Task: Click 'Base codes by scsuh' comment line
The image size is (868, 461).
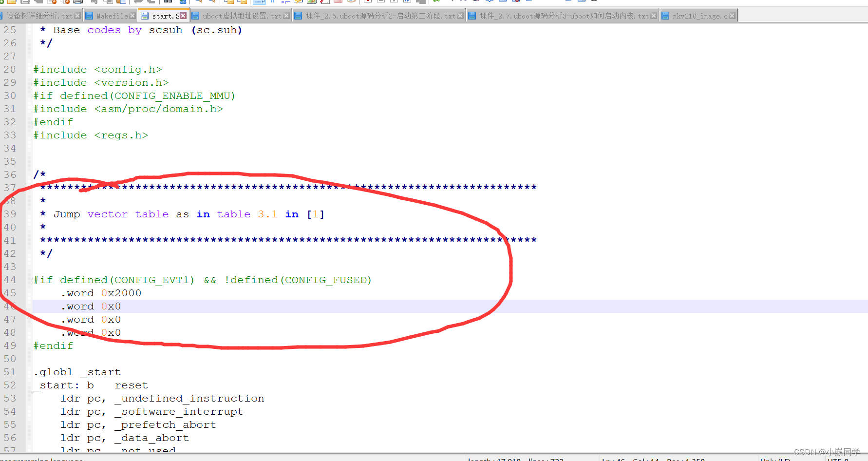Action: 141,30
